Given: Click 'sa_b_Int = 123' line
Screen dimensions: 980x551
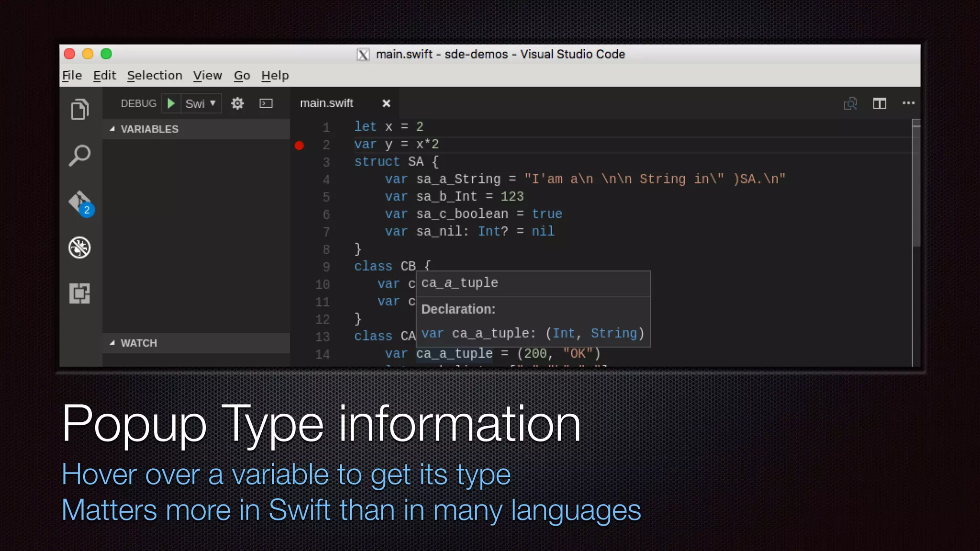Looking at the screenshot, I should click(455, 197).
